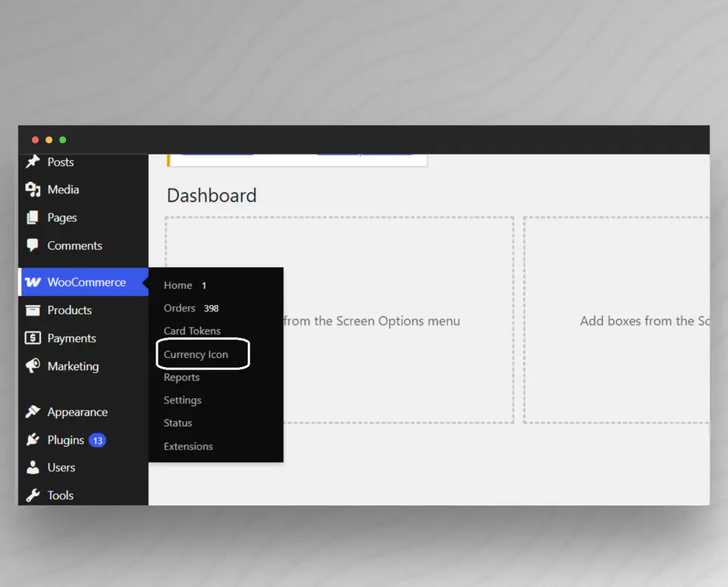The image size is (728, 587).
Task: Click the Users person icon
Action: tap(33, 467)
